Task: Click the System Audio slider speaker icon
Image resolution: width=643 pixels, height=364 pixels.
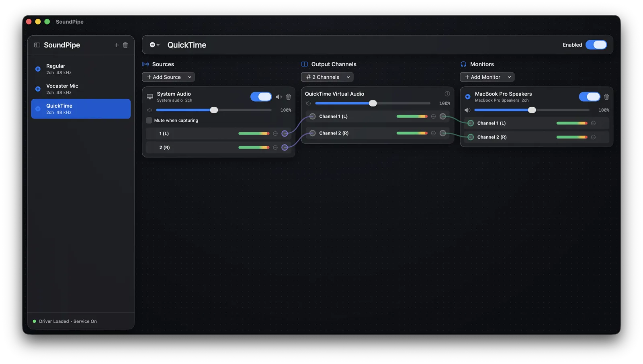Action: coord(149,110)
